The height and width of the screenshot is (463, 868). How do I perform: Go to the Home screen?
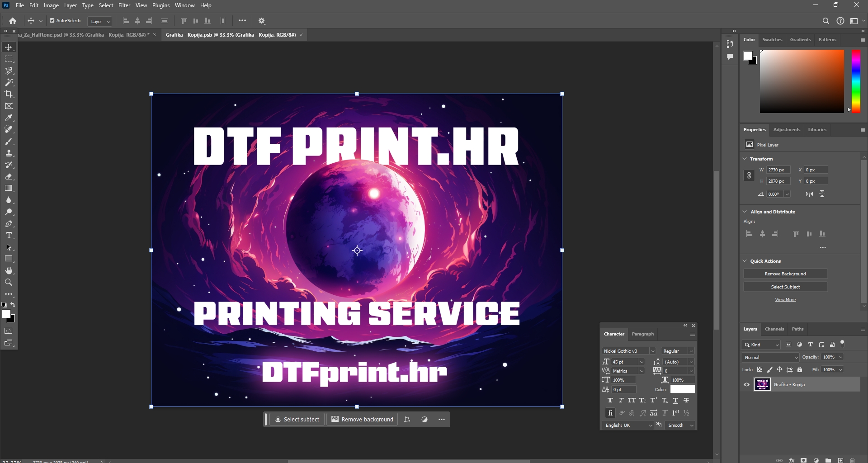tap(13, 21)
